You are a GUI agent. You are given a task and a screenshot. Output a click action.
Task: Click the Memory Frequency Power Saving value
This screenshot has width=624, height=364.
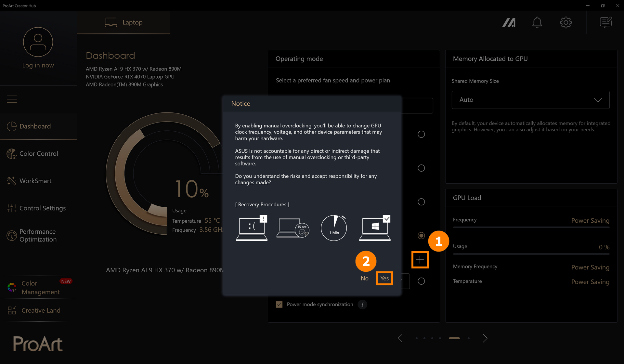coord(590,267)
